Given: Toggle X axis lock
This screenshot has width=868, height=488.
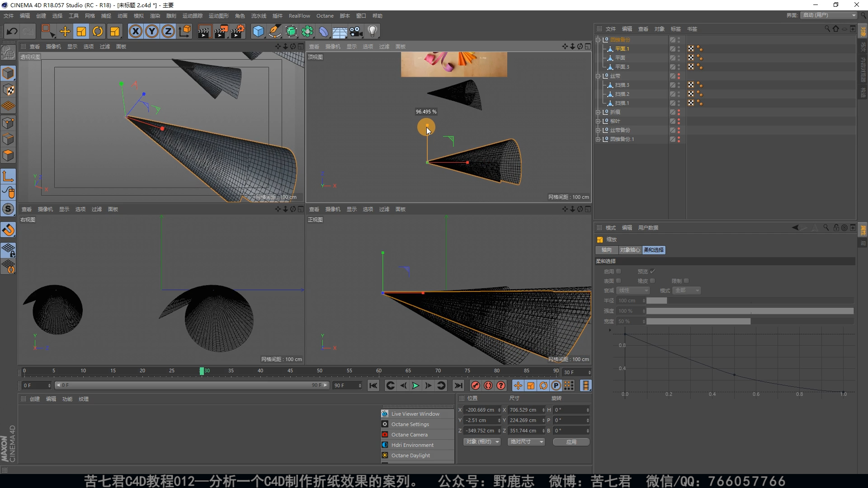Looking at the screenshot, I should pos(136,31).
